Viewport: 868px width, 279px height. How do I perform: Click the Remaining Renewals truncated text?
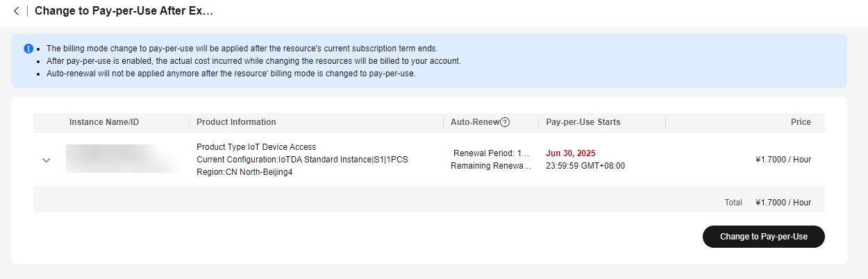pos(491,166)
